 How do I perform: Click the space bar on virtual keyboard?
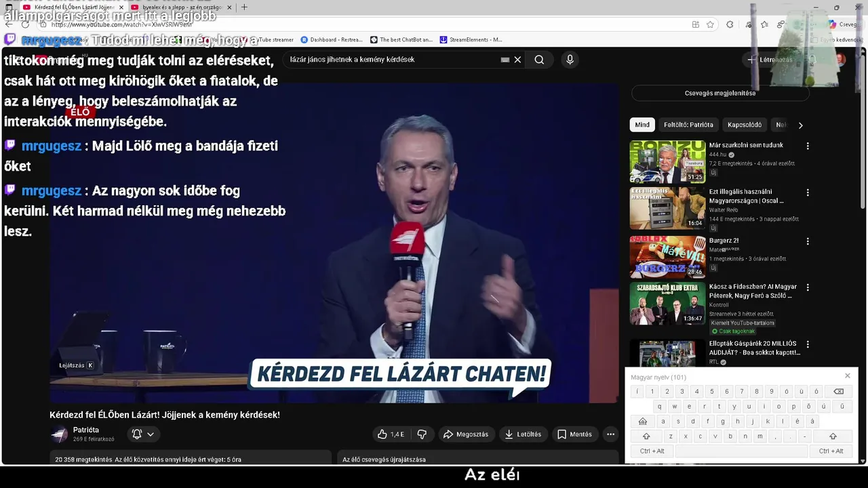click(x=741, y=451)
